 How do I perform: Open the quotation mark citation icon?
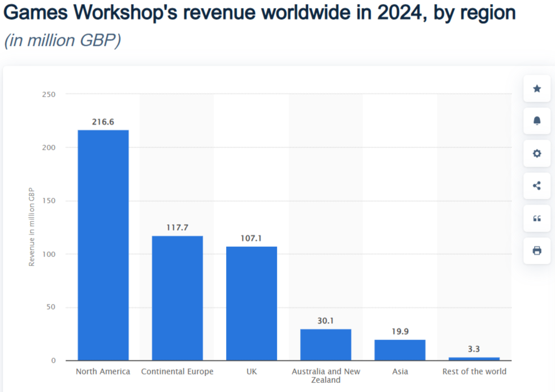tap(537, 218)
